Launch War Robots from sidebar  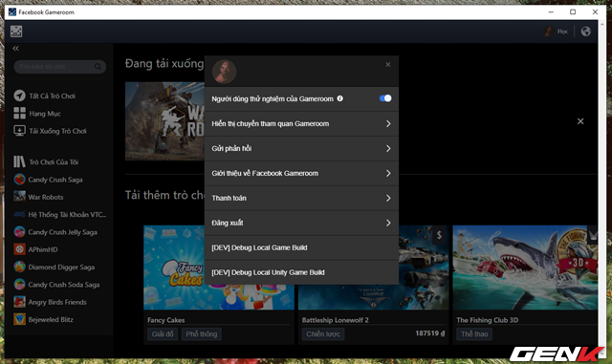pos(45,197)
